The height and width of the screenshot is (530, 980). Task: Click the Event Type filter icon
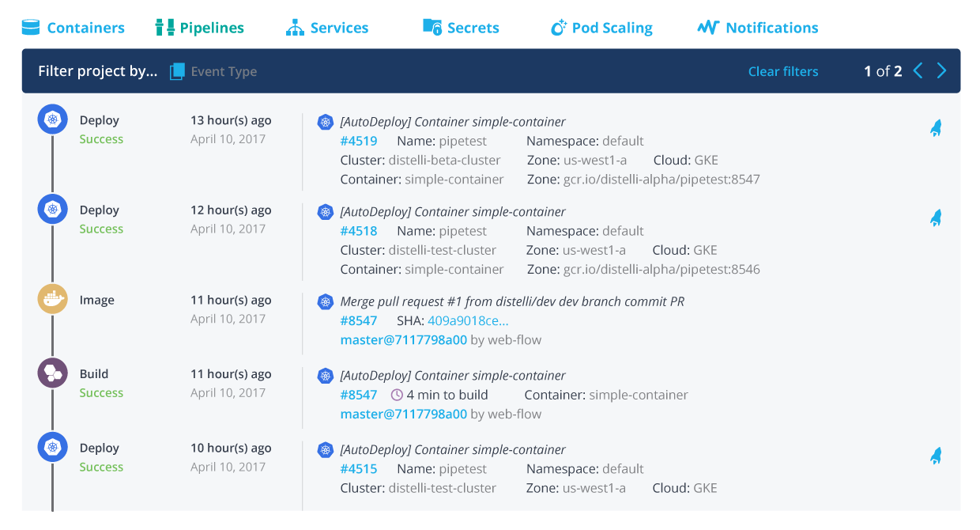(x=177, y=71)
